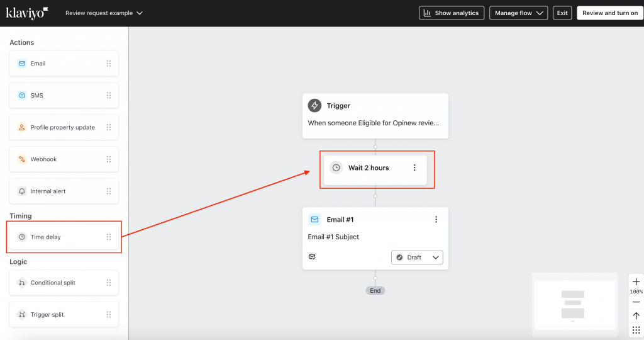Zoom in with the plus button
The image size is (644, 340).
pos(636,281)
